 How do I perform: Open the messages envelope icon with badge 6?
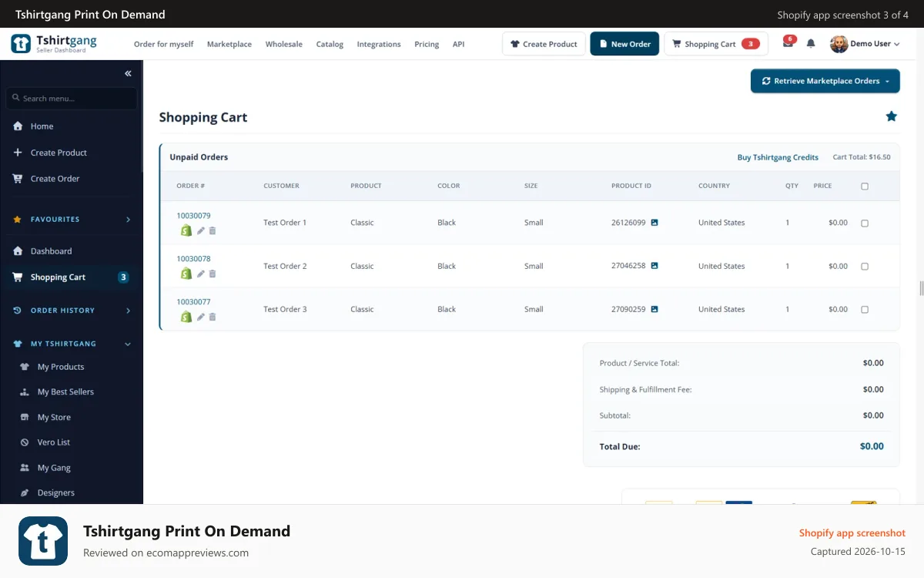tap(788, 43)
